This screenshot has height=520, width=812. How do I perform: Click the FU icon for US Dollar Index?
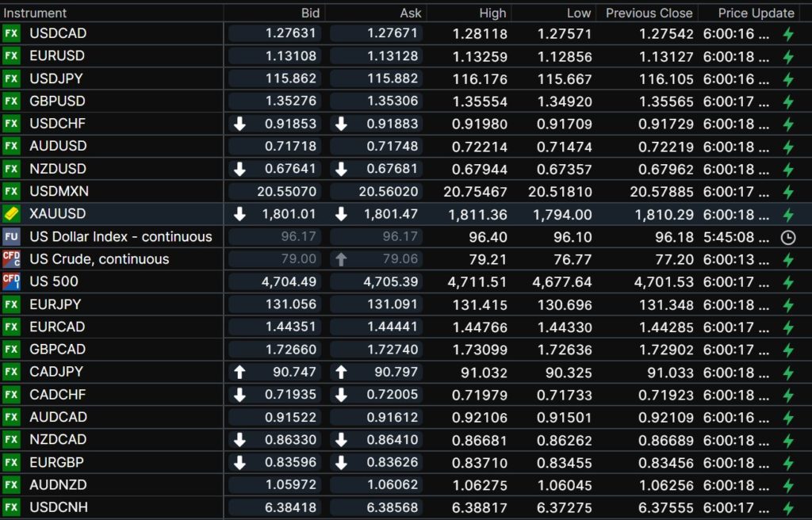pos(11,236)
